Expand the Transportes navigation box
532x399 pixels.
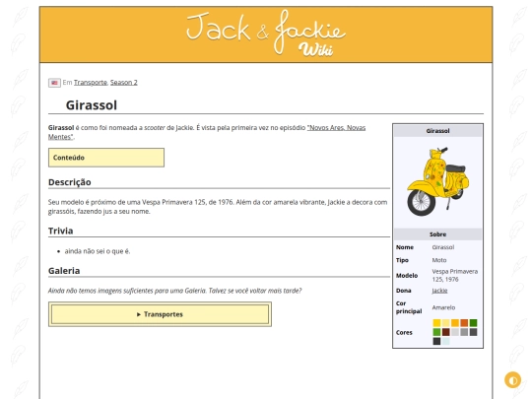point(160,314)
